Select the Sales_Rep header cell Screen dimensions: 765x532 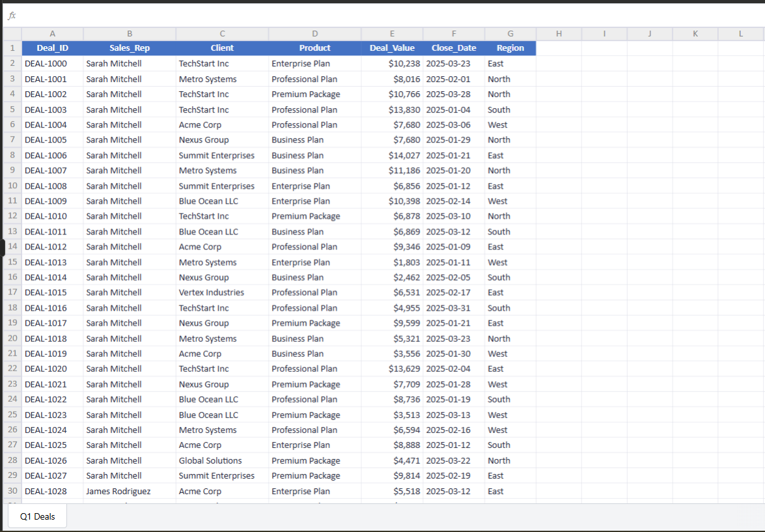point(129,48)
